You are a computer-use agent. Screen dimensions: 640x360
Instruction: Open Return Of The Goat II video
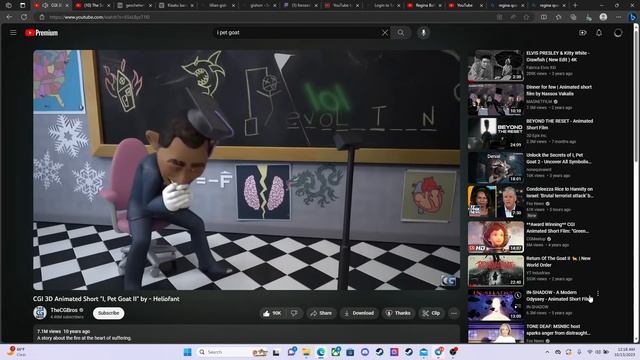tap(558, 261)
